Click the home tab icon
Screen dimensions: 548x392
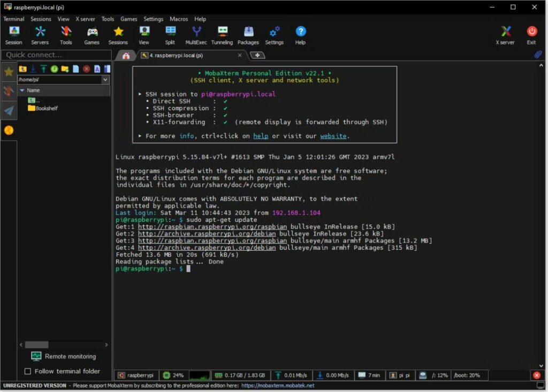[126, 56]
